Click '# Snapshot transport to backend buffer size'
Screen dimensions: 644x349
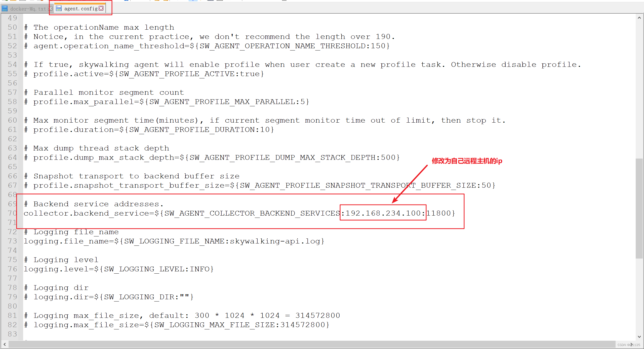tap(132, 176)
